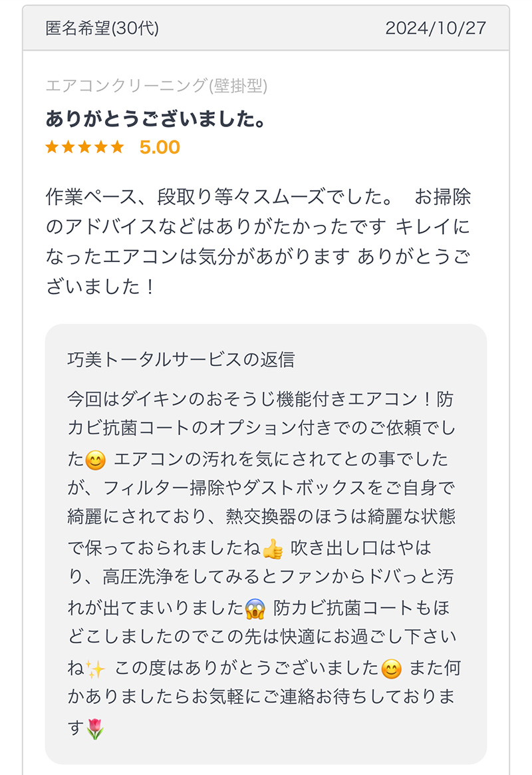Image resolution: width=532 pixels, height=775 pixels.
Task: Click the review body text starting 作業ペース
Action: pyautogui.click(x=258, y=241)
